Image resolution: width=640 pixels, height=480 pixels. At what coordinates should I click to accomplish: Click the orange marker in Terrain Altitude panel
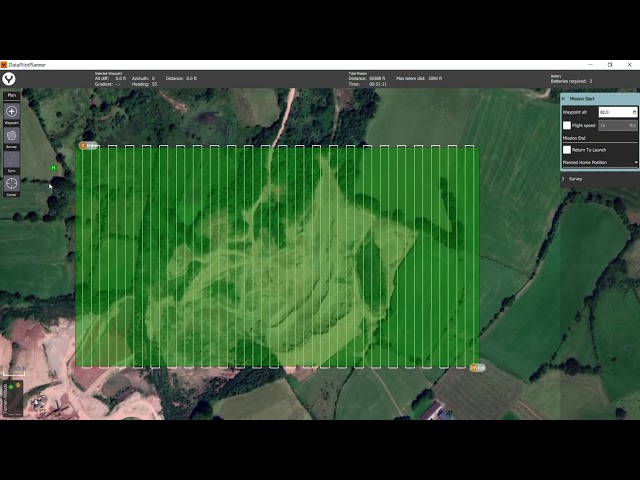18,385
